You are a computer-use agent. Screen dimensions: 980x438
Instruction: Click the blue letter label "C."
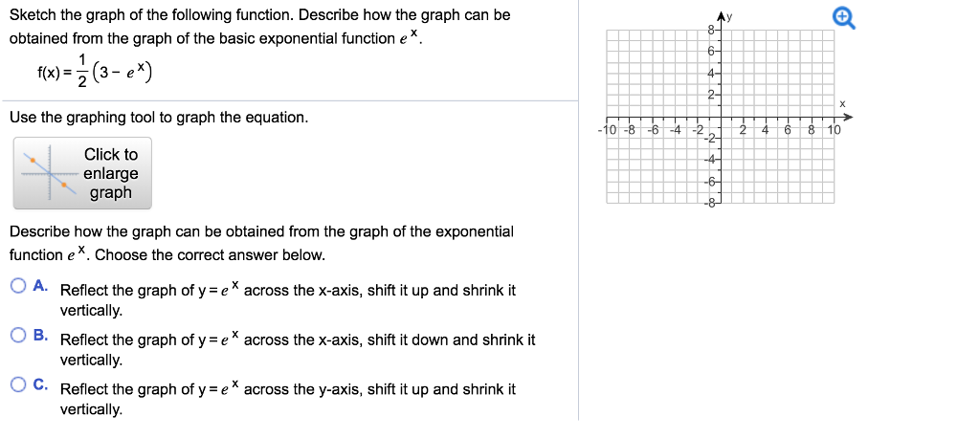[41, 384]
